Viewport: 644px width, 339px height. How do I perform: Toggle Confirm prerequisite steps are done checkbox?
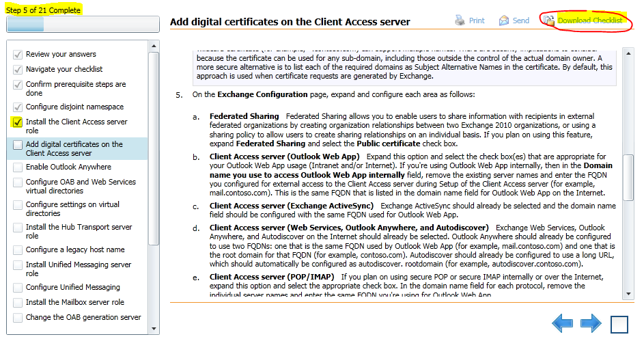coord(18,85)
